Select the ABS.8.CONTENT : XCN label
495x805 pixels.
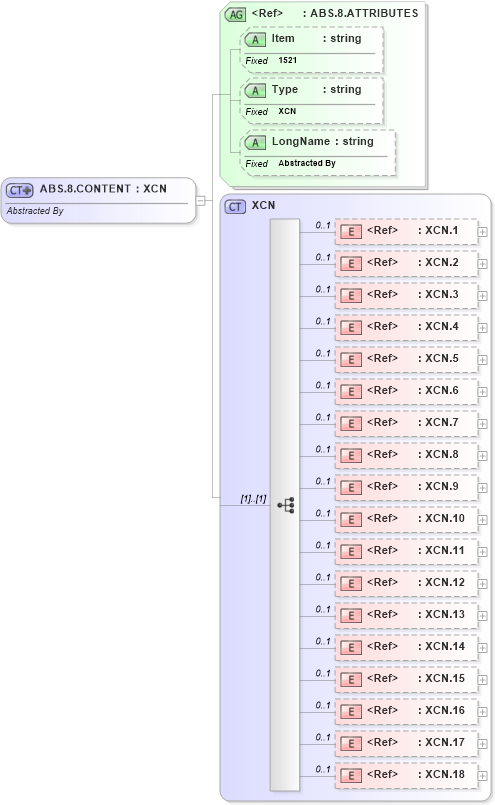click(103, 189)
